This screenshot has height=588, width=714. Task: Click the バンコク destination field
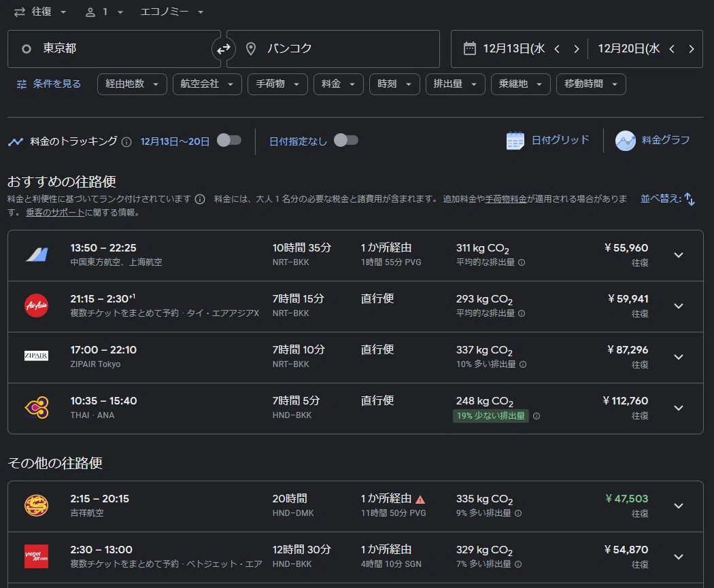[333, 49]
